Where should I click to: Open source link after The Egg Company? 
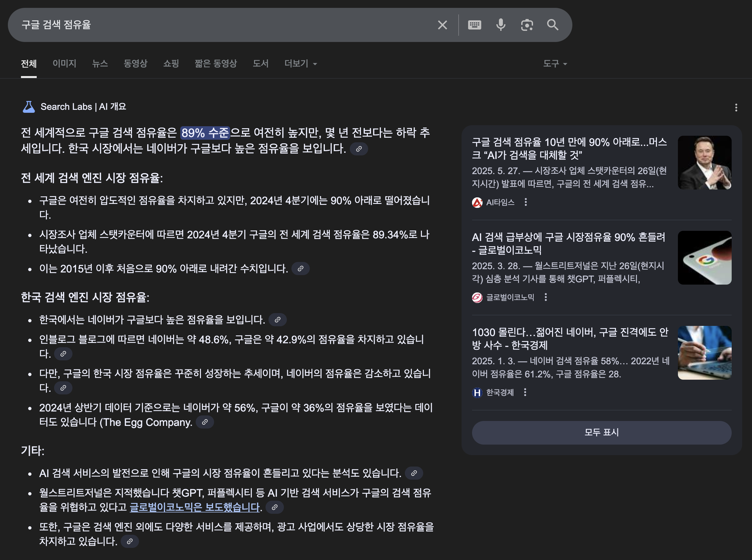[205, 422]
